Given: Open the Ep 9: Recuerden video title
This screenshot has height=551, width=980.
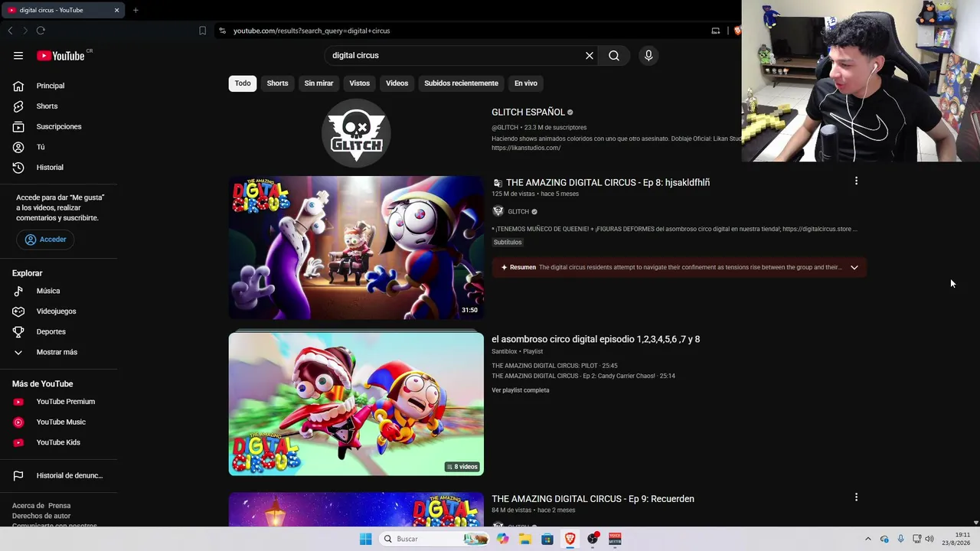Looking at the screenshot, I should (593, 499).
